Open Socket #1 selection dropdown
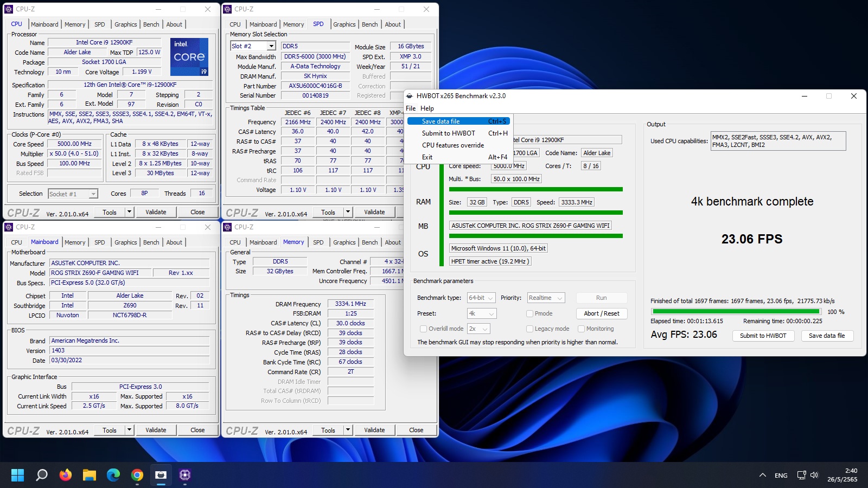 tap(93, 194)
